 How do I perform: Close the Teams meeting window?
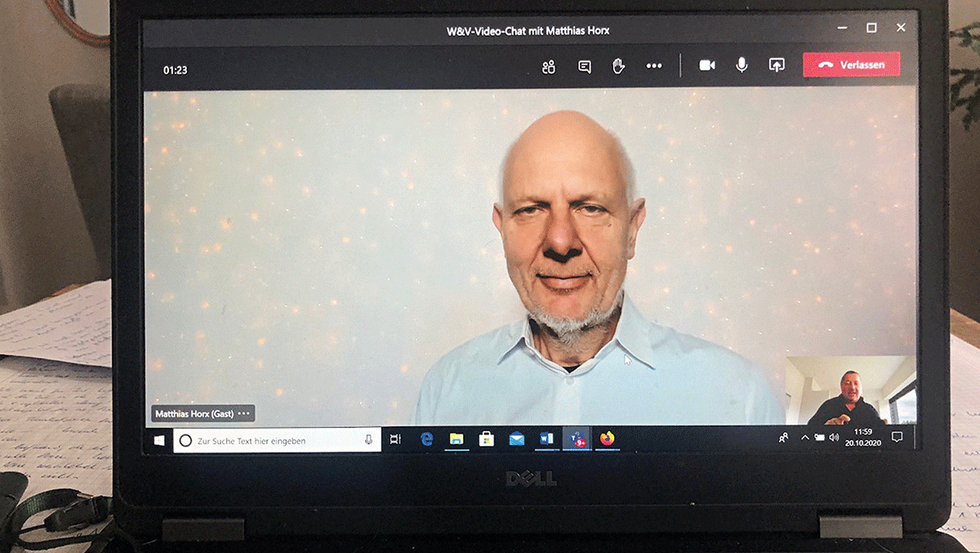(x=901, y=28)
